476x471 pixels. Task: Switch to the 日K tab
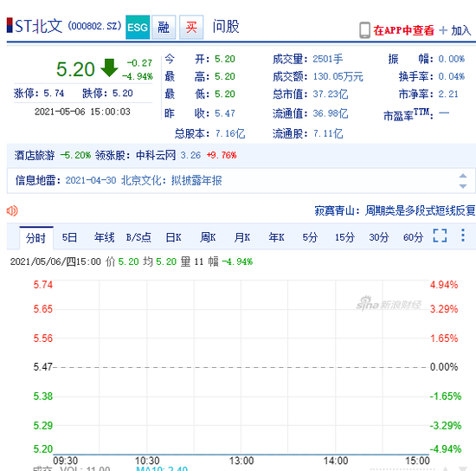tap(173, 237)
